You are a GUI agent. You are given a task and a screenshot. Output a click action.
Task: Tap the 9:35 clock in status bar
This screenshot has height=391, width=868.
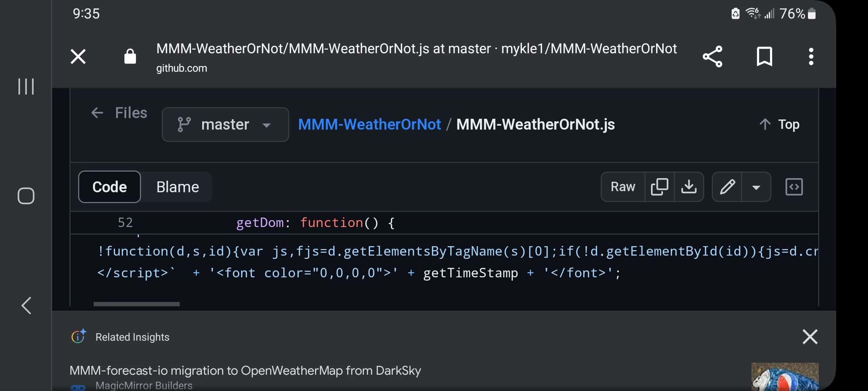click(86, 14)
